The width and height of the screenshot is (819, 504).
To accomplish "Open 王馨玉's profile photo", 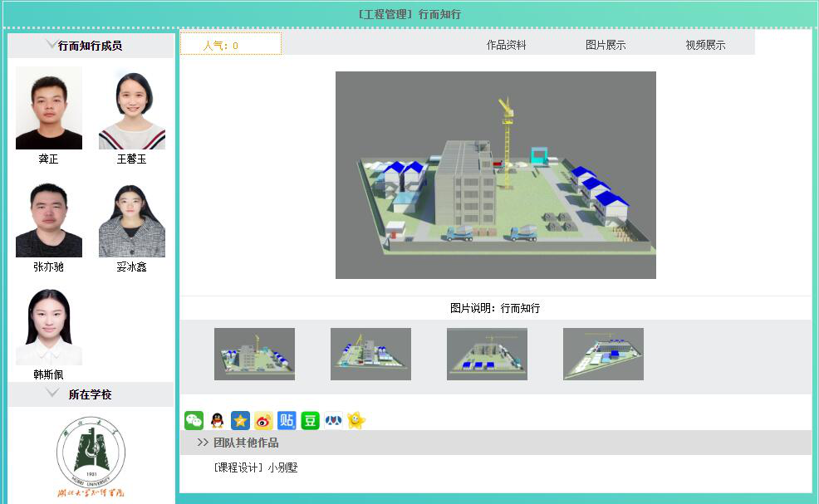I will (131, 109).
